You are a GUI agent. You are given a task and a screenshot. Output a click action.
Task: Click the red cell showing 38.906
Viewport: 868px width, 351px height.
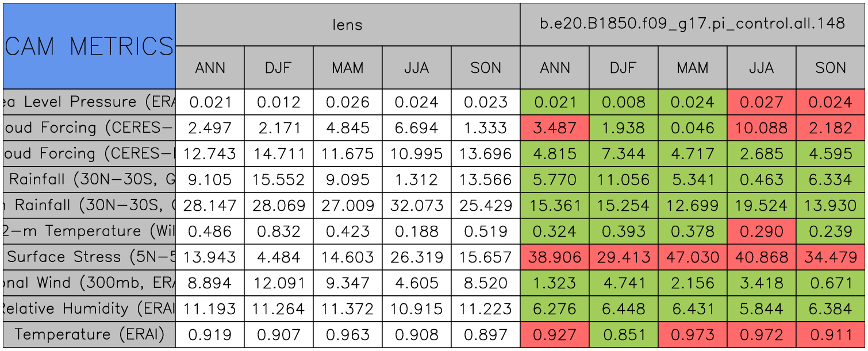pos(554,257)
